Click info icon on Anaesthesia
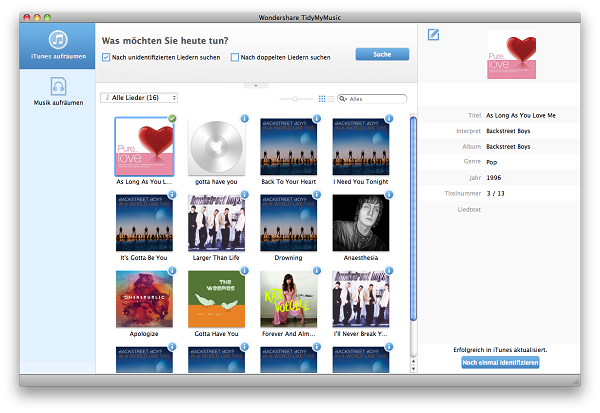The height and width of the screenshot is (413, 600). (x=389, y=194)
